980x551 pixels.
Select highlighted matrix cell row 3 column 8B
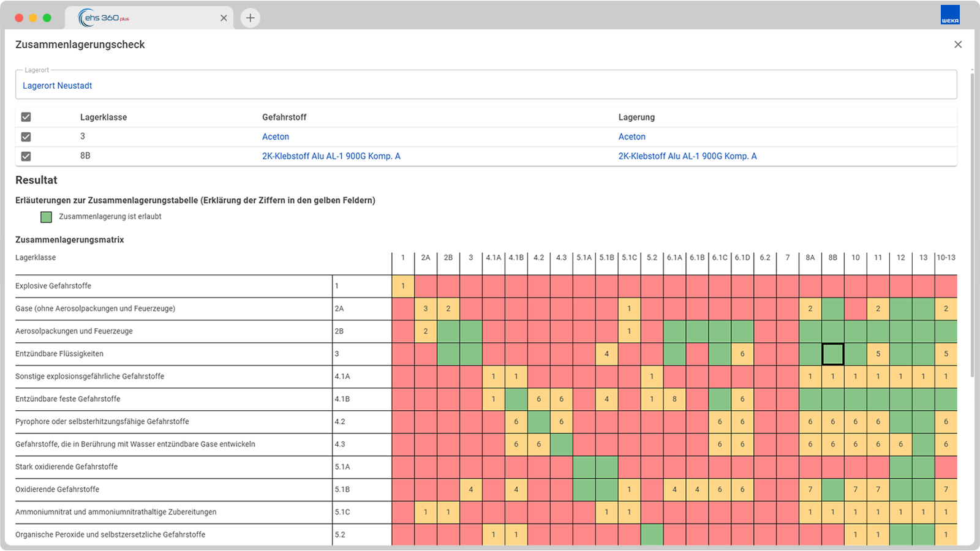click(x=832, y=354)
